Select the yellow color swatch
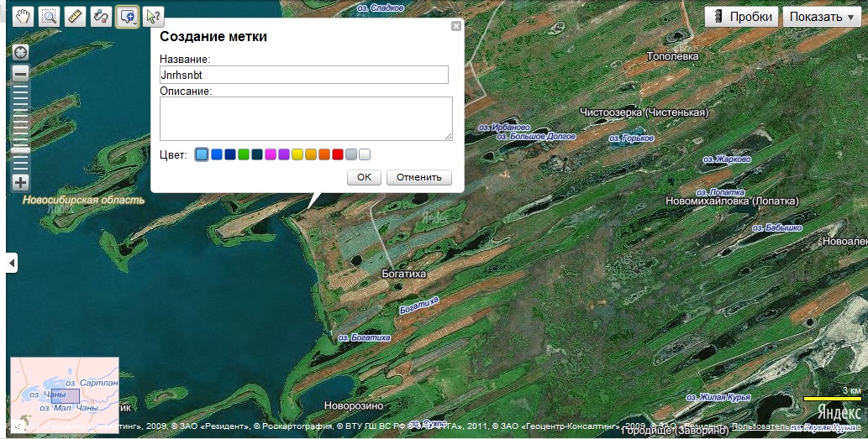Image resolution: width=868 pixels, height=439 pixels. 297,154
